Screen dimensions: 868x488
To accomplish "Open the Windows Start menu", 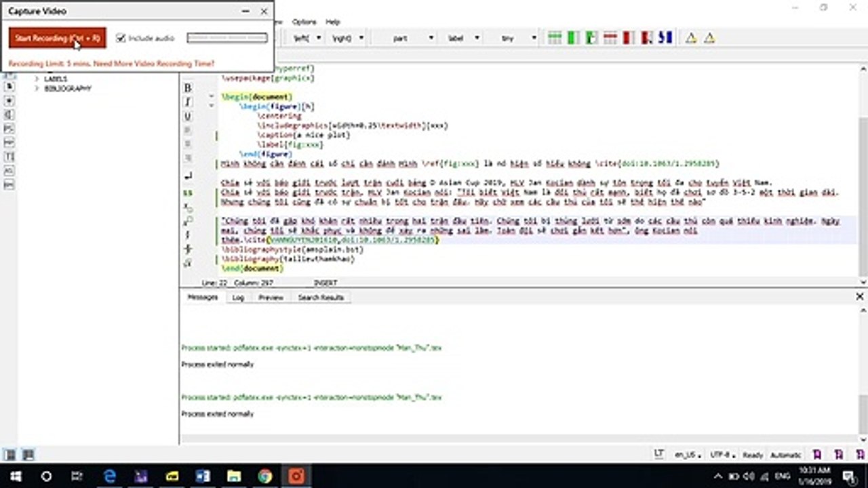I will click(15, 476).
